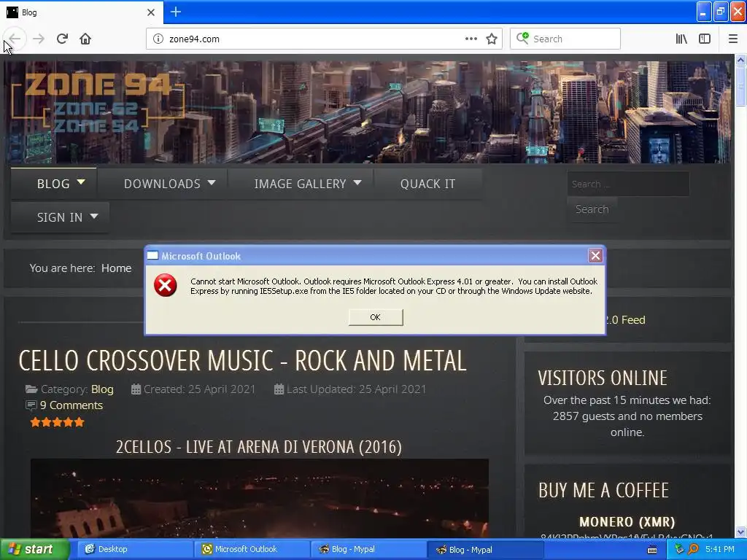Switch to first Blog - Mypal taskbar item
The image size is (747, 560).
pyautogui.click(x=368, y=550)
